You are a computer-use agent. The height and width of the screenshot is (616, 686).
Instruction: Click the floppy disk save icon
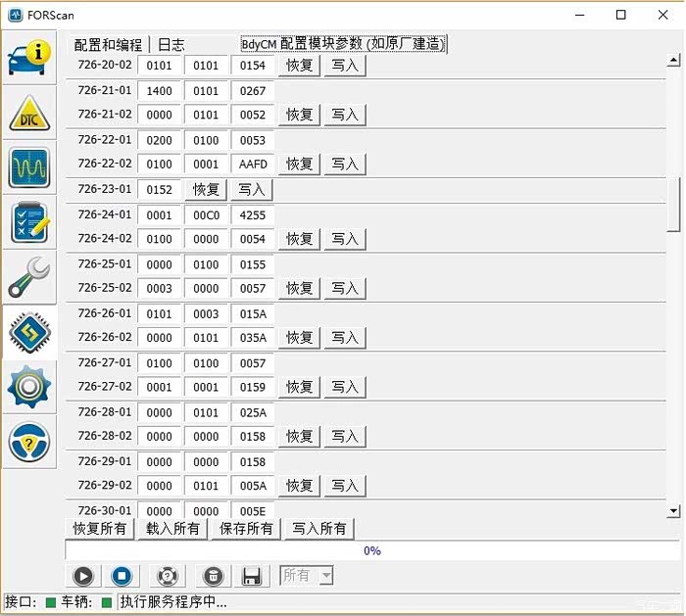pyautogui.click(x=251, y=576)
